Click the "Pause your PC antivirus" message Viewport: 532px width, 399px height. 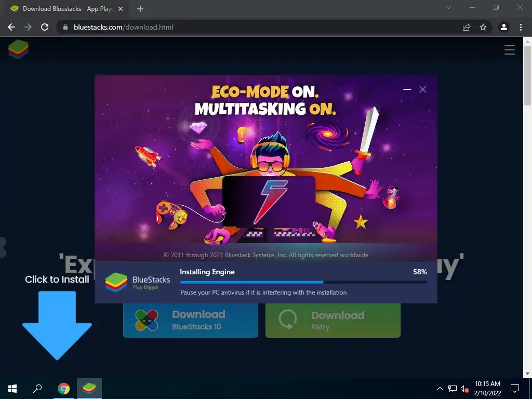[x=263, y=292]
